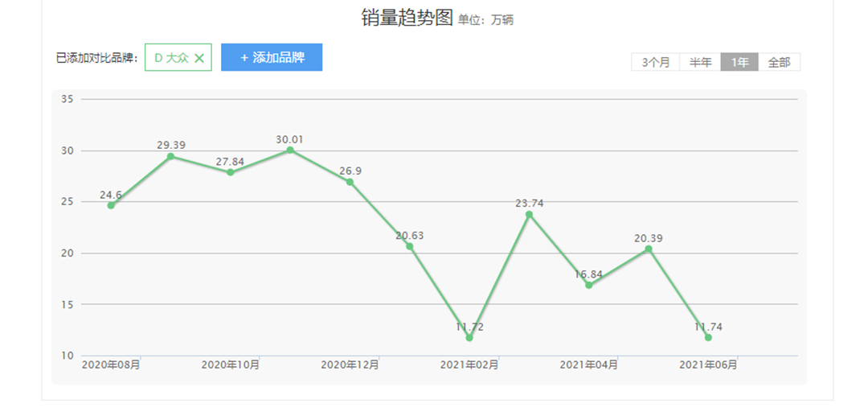This screenshot has height=420, width=868.
Task: Click the 26.9 data point marker
Action: point(350,182)
